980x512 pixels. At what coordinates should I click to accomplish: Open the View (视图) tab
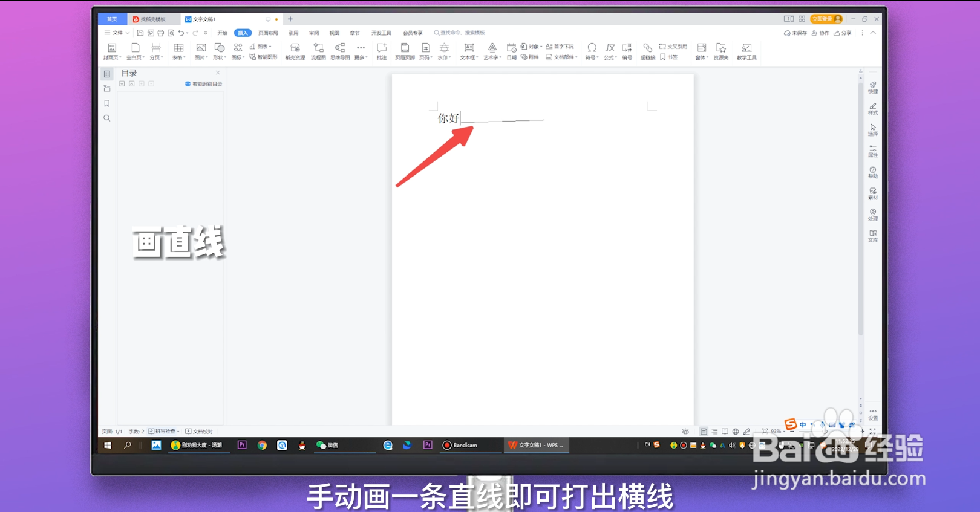335,33
